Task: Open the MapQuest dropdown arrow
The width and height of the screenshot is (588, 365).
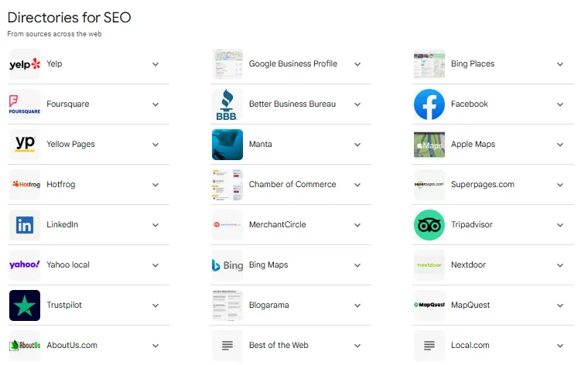Action: [560, 305]
